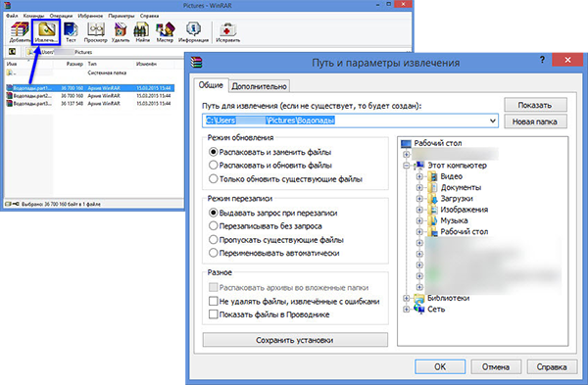Select the Водопады.part3 archive file
The height and width of the screenshot is (385, 588).
point(90,103)
